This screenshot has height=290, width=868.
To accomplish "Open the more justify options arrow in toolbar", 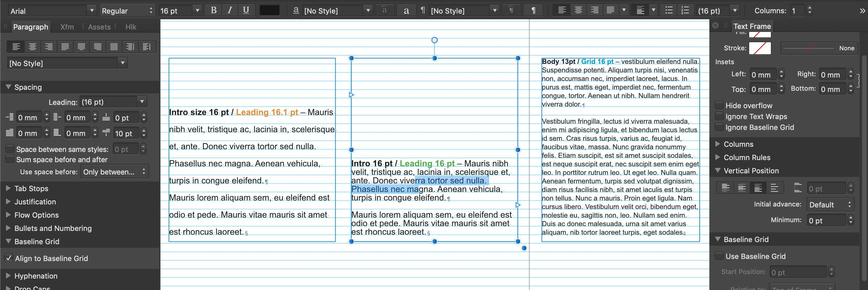I will click(624, 11).
